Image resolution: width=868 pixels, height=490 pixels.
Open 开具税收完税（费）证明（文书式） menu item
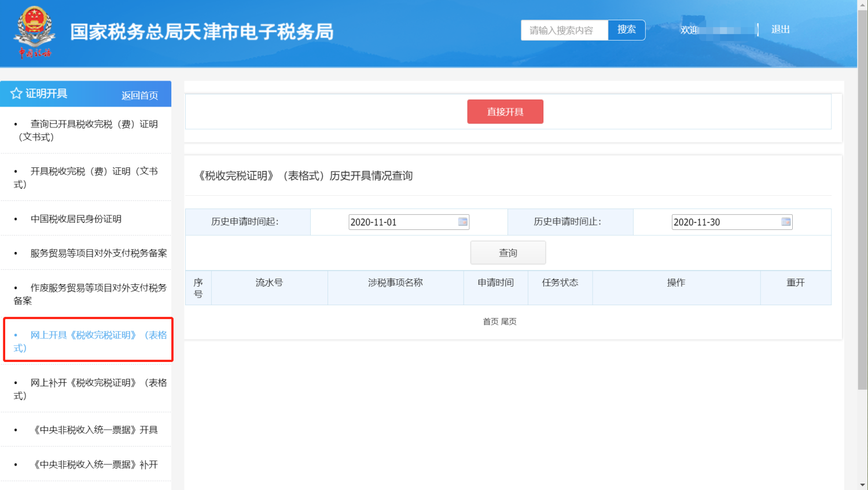[86, 178]
